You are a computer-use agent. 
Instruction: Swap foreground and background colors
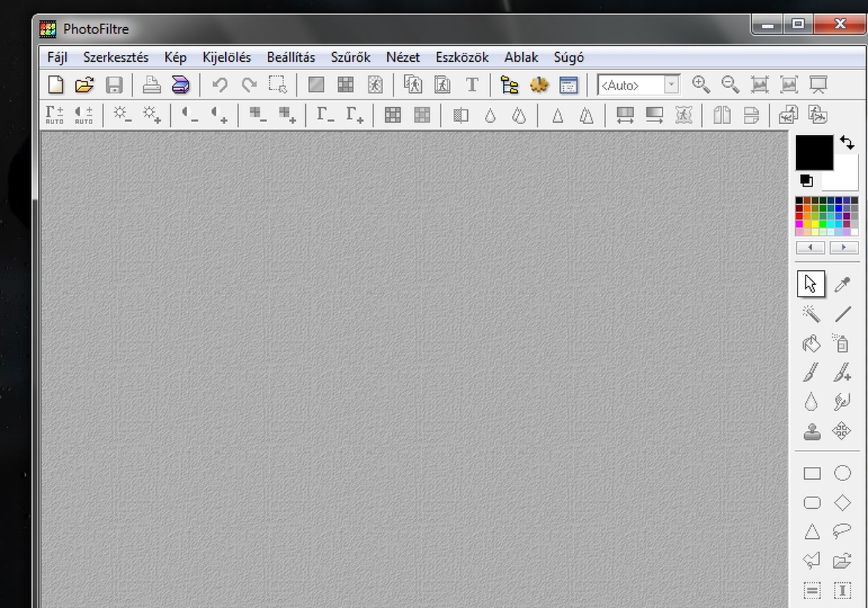847,142
